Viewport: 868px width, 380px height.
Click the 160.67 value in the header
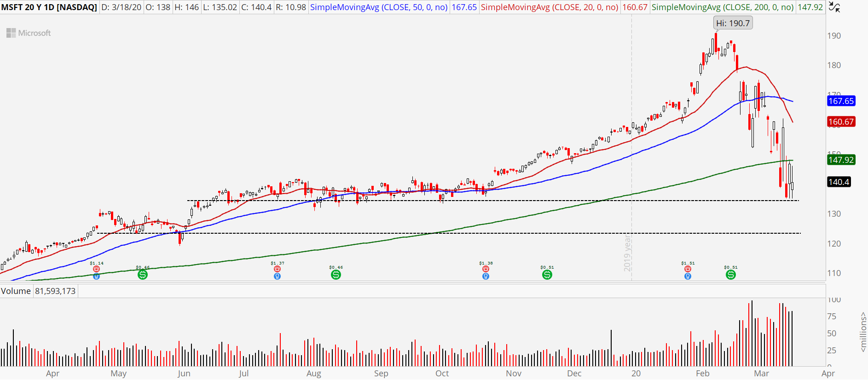(x=635, y=7)
